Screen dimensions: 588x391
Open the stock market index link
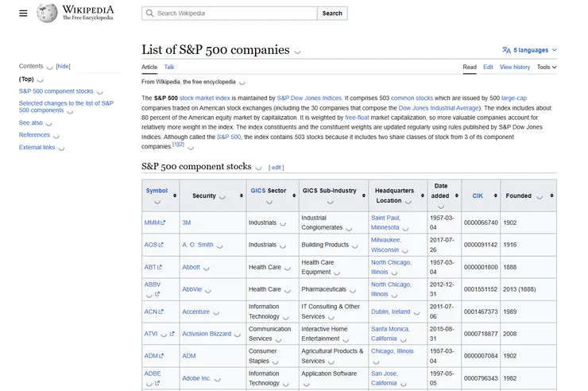tap(205, 99)
